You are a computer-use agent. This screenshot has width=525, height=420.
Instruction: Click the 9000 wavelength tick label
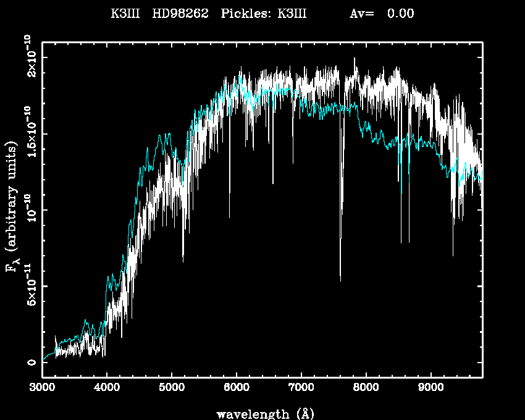click(430, 389)
